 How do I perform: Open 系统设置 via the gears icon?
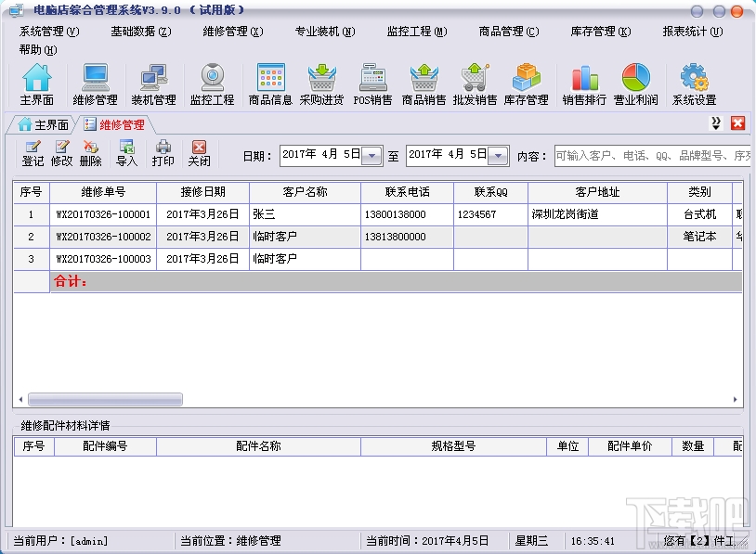coord(693,82)
